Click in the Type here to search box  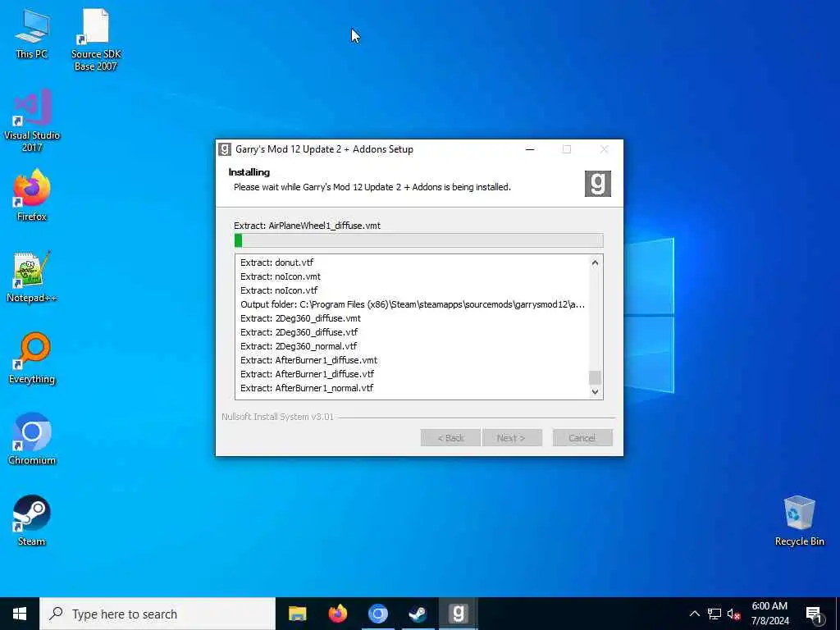(x=157, y=614)
